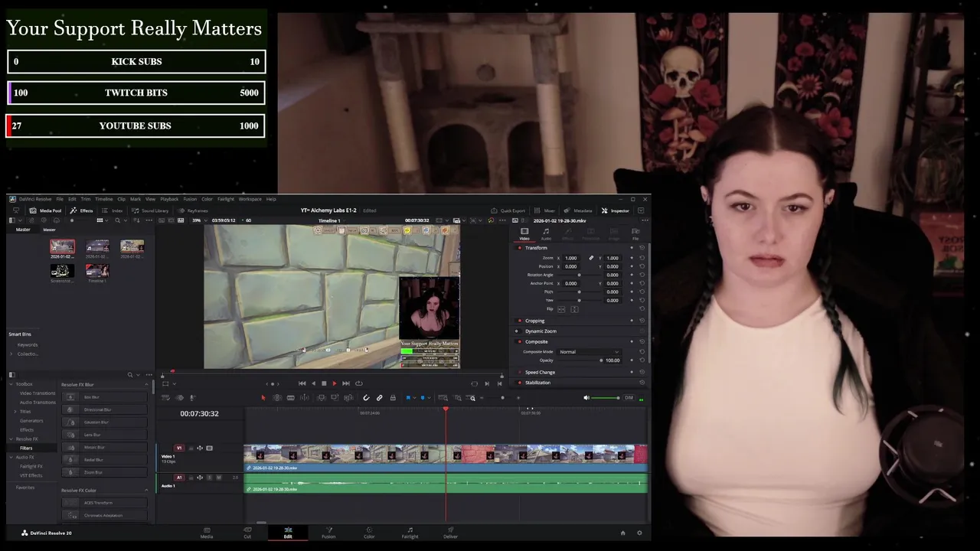Adjust the Opacity slider handle
The height and width of the screenshot is (551, 980).
tap(602, 360)
